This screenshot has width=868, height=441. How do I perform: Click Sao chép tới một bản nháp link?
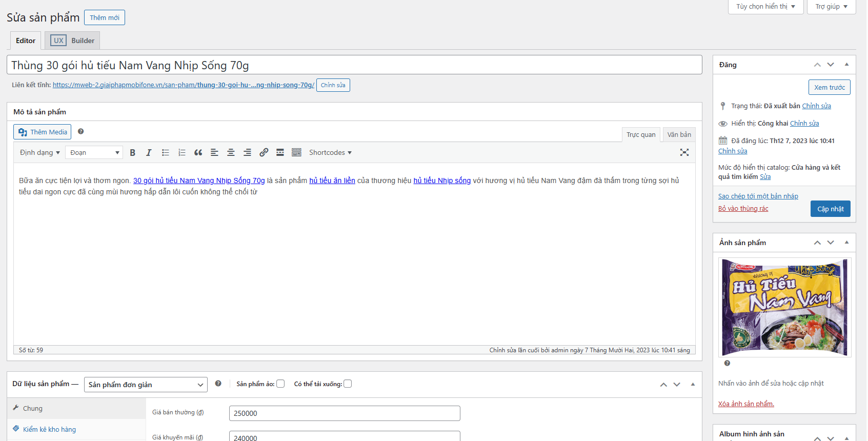(758, 196)
